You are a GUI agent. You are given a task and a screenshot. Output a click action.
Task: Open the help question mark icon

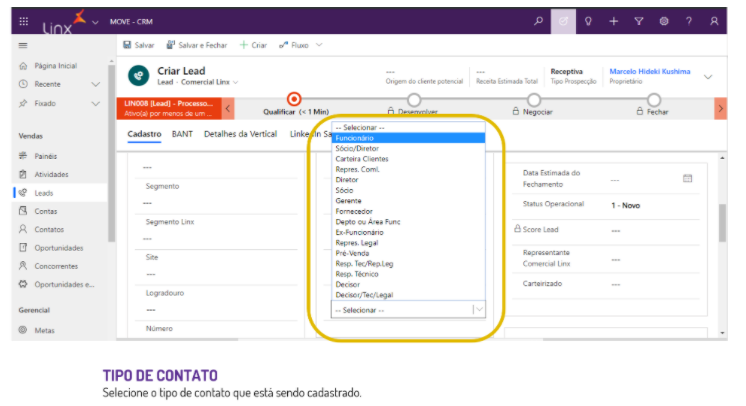688,21
